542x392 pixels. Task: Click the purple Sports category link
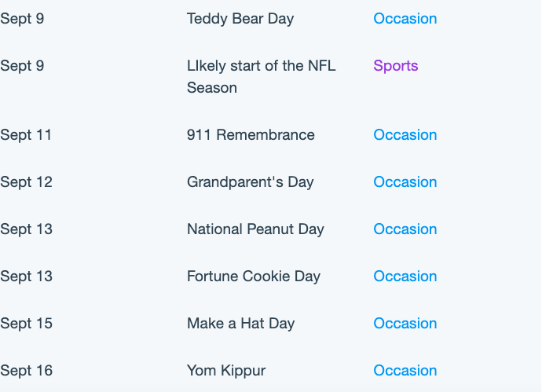(395, 66)
